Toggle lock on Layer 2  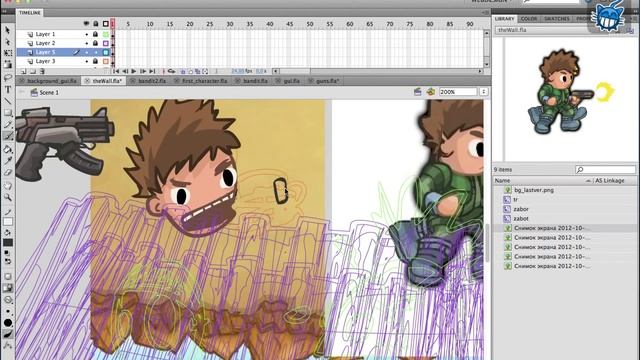pos(96,43)
